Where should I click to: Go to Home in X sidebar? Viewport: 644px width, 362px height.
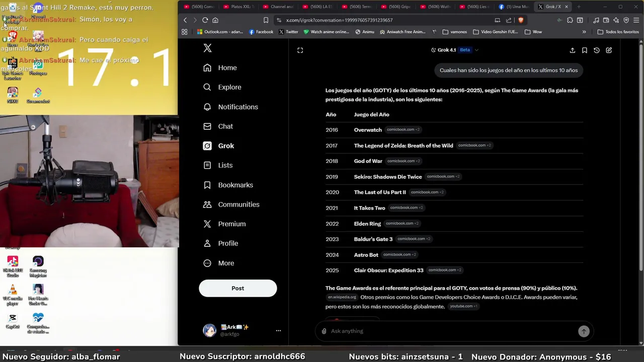pos(220,68)
